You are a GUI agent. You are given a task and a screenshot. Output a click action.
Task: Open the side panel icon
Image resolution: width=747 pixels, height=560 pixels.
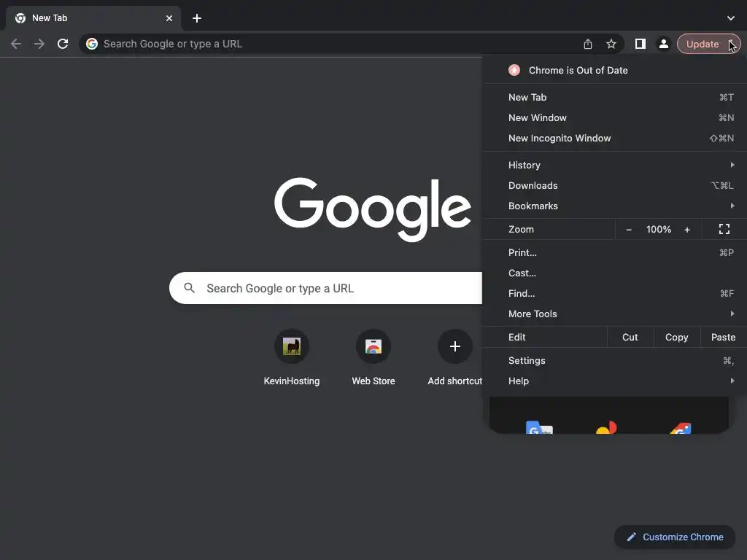(x=640, y=44)
